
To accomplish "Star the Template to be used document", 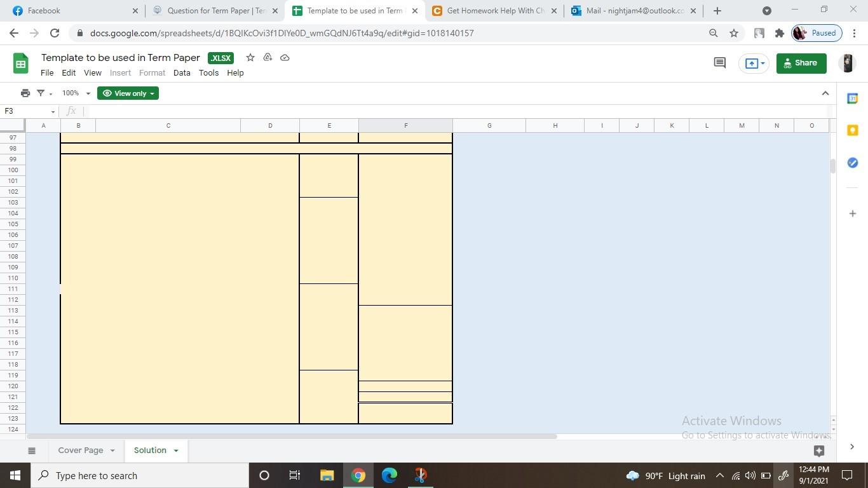I will (250, 58).
